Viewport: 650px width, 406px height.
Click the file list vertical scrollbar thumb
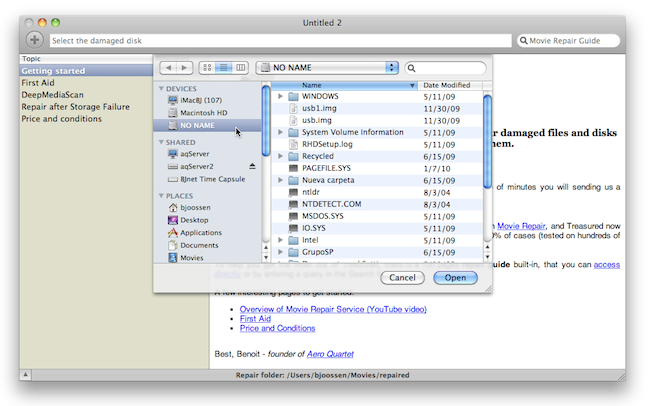[x=488, y=141]
